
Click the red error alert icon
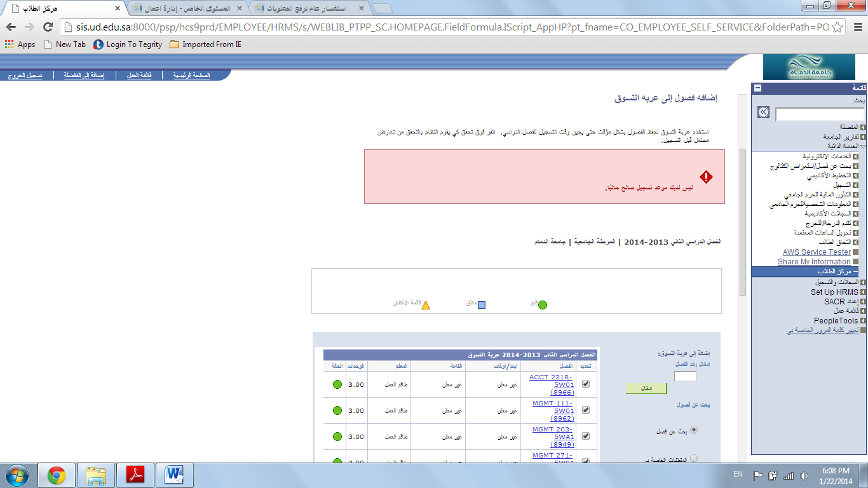(x=706, y=177)
